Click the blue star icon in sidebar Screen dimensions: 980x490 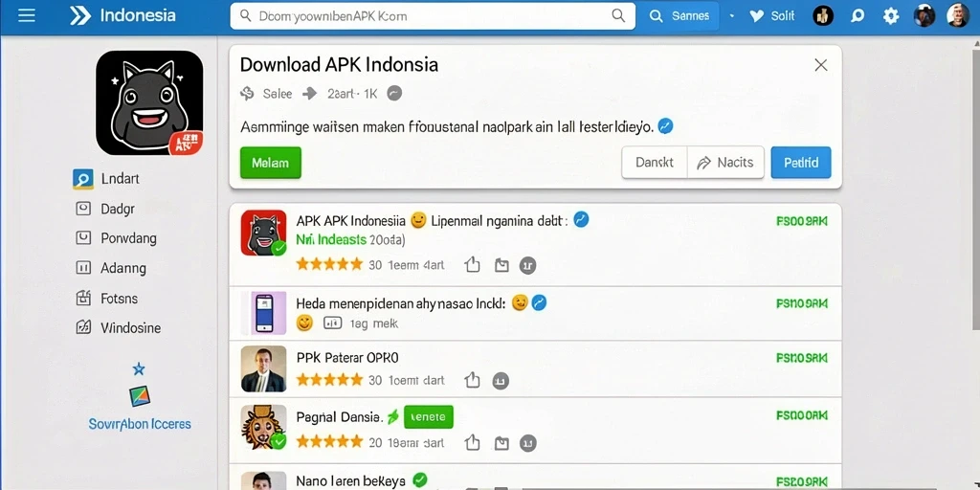(x=139, y=368)
